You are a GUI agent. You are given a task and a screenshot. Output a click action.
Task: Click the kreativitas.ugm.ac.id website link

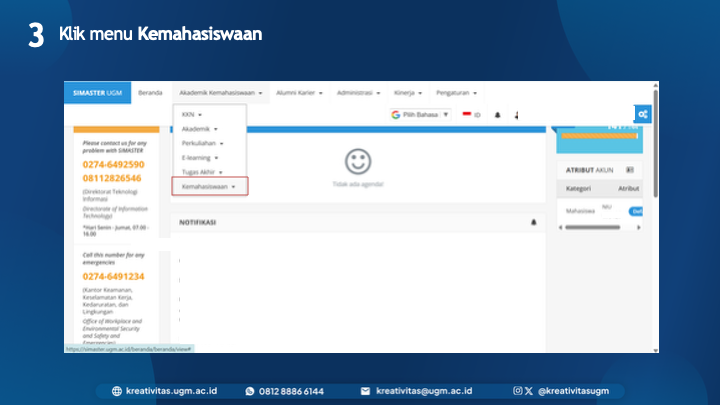point(170,391)
